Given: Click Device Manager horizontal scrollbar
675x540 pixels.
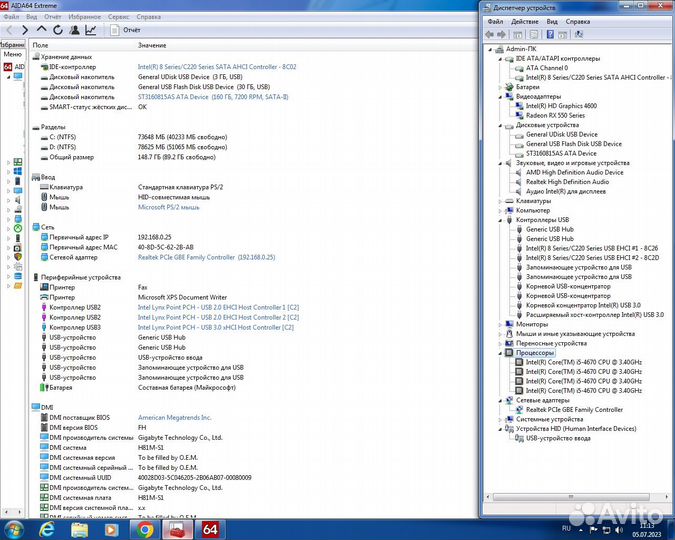Looking at the screenshot, I should pos(571,497).
